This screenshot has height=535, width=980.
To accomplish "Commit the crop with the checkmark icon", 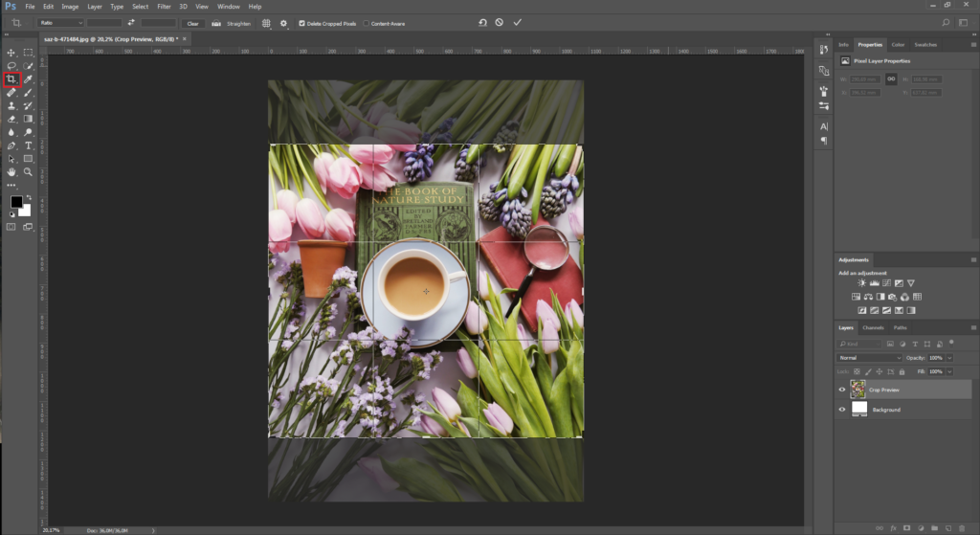I will pos(518,22).
